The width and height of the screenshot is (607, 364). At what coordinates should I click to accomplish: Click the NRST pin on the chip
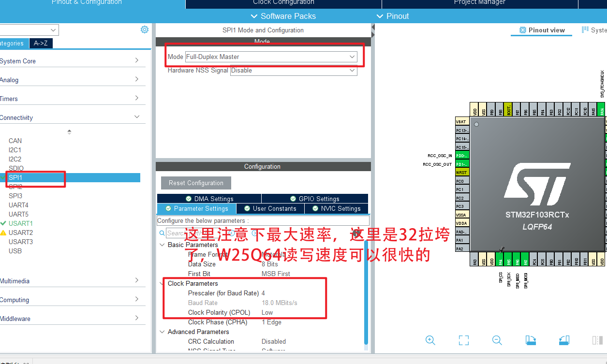tap(461, 173)
